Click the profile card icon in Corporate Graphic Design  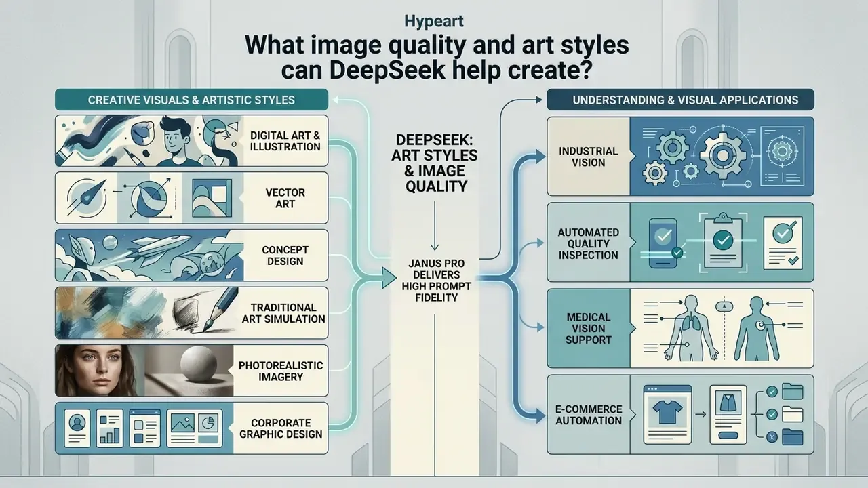(76, 428)
